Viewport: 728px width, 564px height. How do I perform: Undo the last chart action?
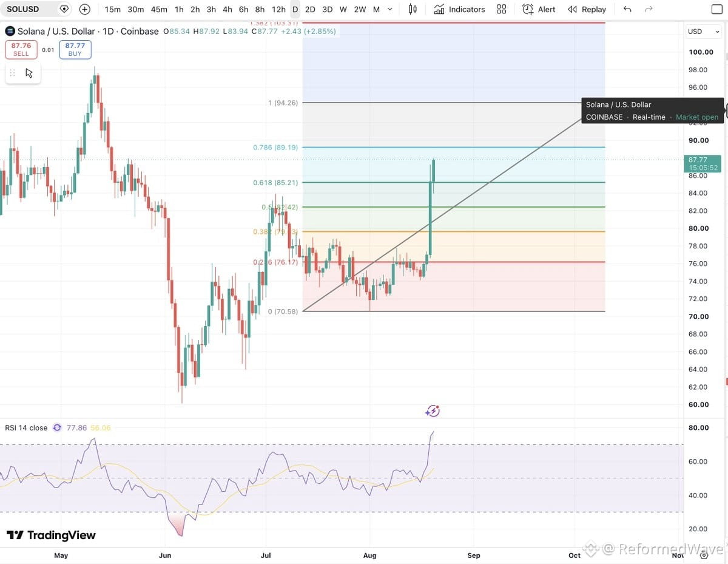tap(627, 9)
